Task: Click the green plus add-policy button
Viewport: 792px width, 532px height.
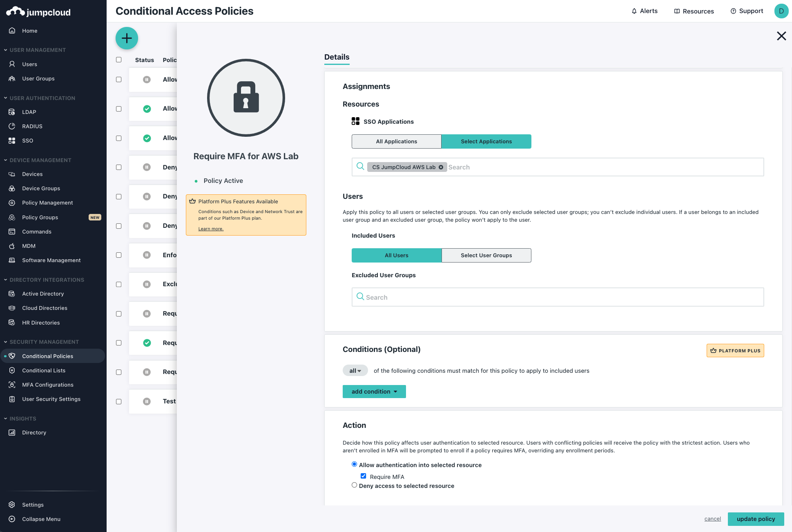Action: (127, 38)
